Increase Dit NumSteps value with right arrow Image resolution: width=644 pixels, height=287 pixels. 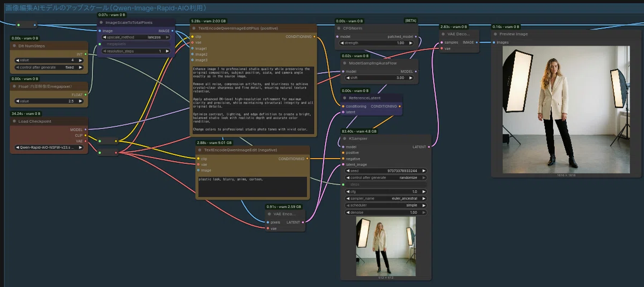pyautogui.click(x=82, y=61)
